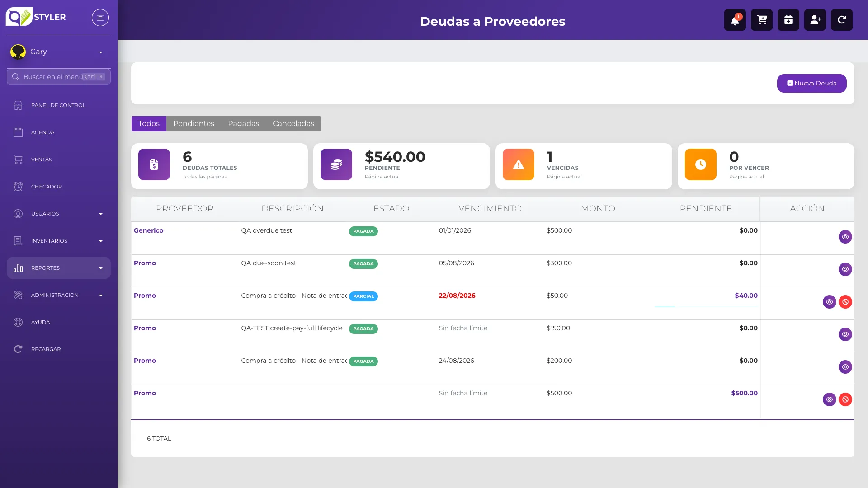Click the Recargar menu label
Viewport: 868px width, 488px height.
pos(46,349)
